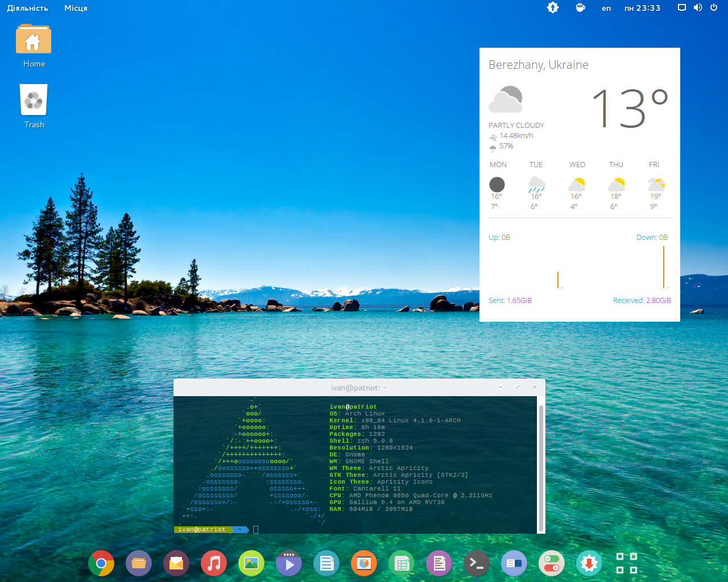Image resolution: width=728 pixels, height=582 pixels.
Task: Click the PARTLY CLOUDY condition label
Action: 516,125
